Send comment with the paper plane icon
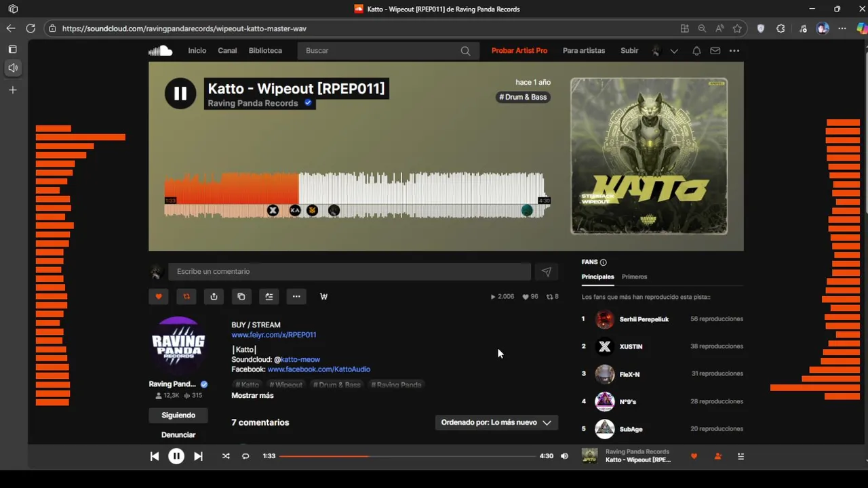Image resolution: width=868 pixels, height=488 pixels. point(547,272)
